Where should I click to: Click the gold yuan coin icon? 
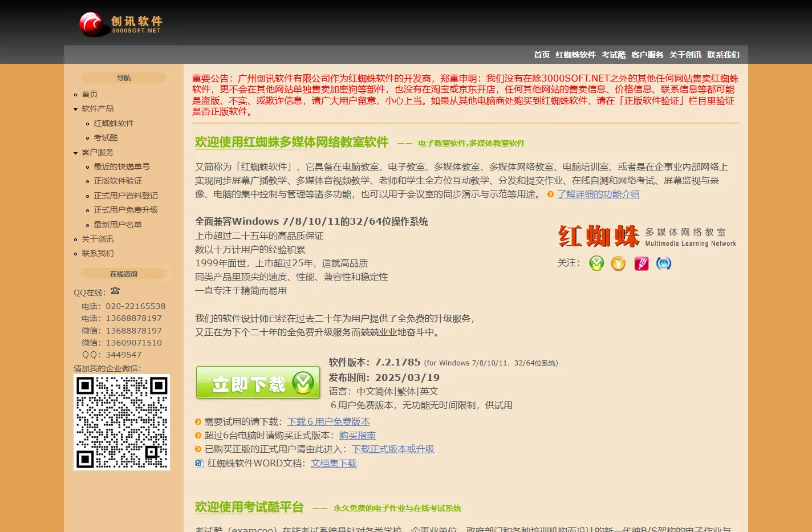pos(619,263)
